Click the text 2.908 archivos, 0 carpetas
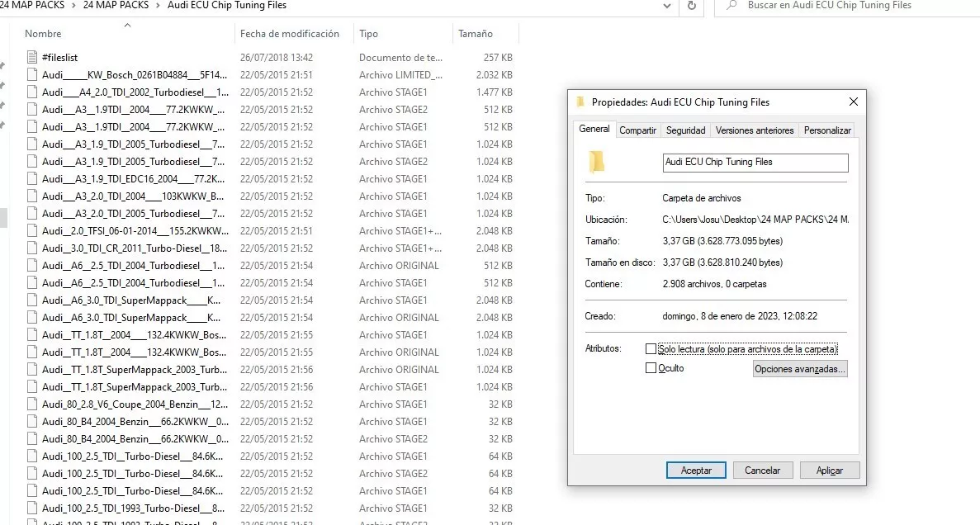The width and height of the screenshot is (980, 525). (x=714, y=284)
